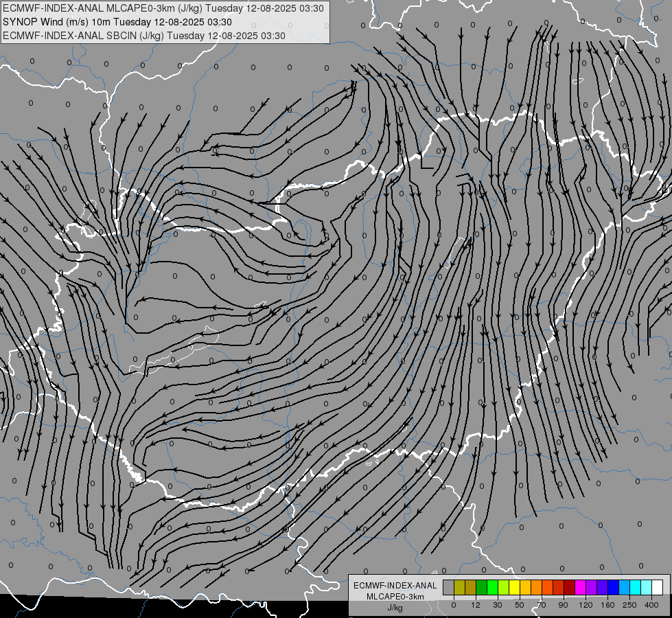
Task: Select the white legend swatch
Action: [658, 587]
